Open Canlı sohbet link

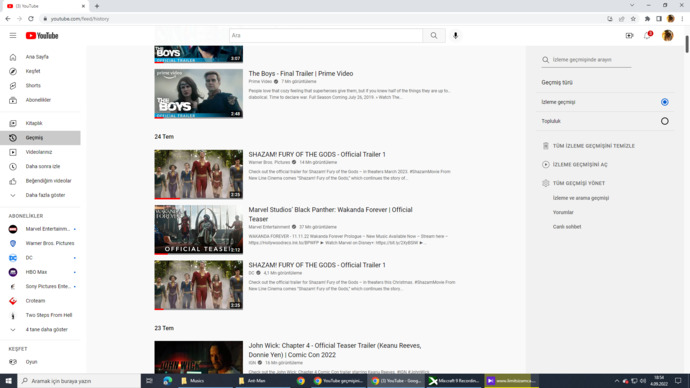(567, 227)
